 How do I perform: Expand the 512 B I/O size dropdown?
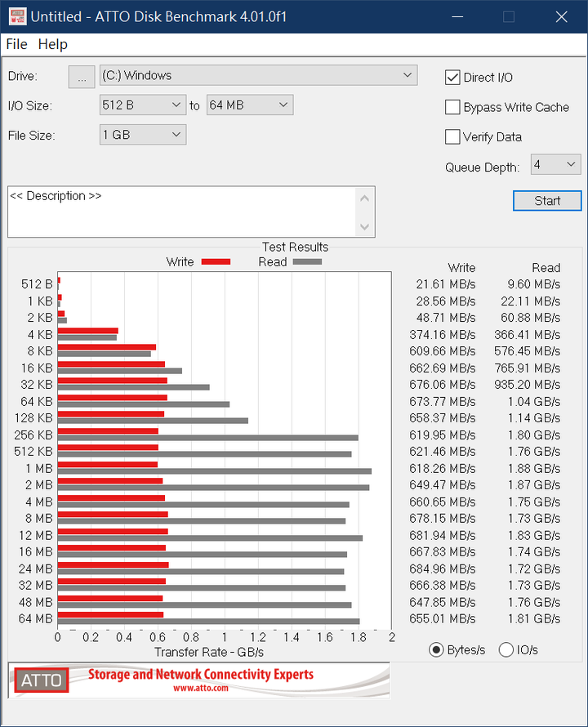click(143, 105)
